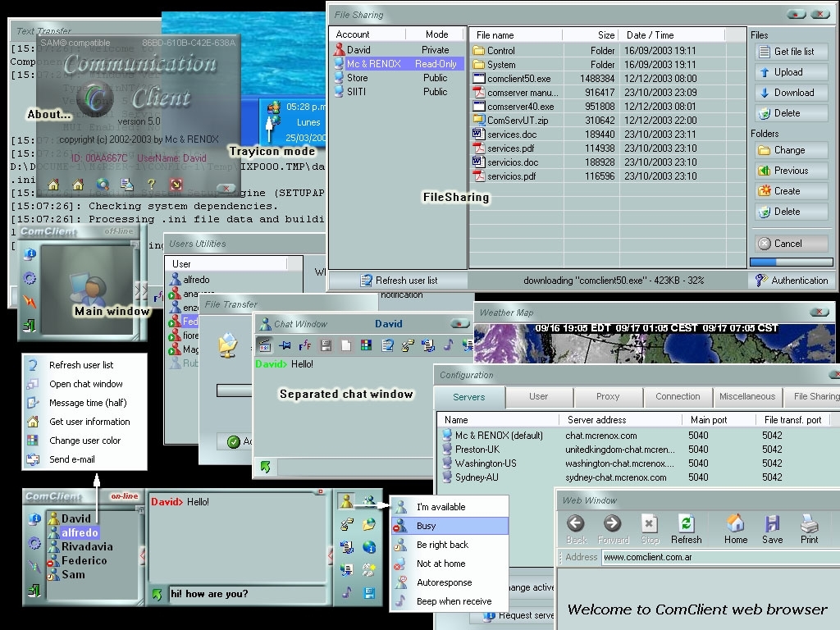Open the Miscellaneous tab in Configuration
The width and height of the screenshot is (840, 630).
[x=747, y=397]
